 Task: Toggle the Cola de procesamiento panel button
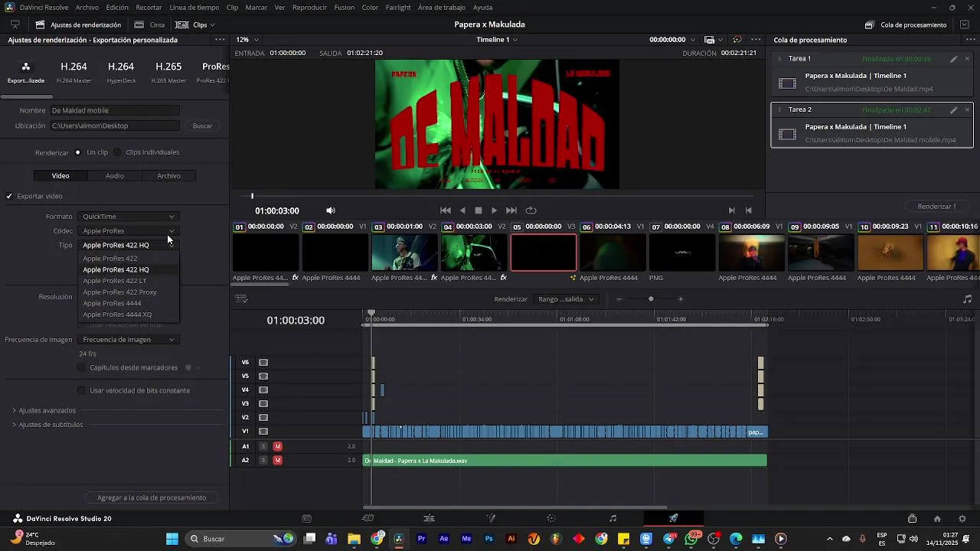(x=905, y=24)
